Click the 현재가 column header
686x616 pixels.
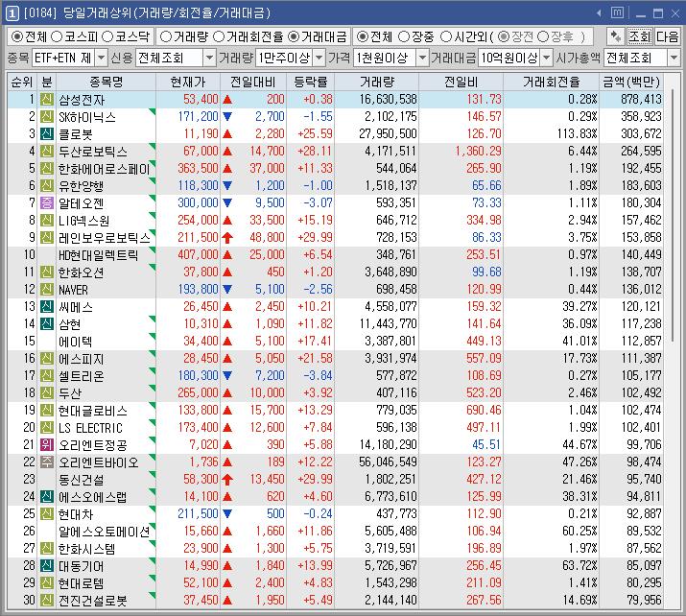pyautogui.click(x=188, y=82)
